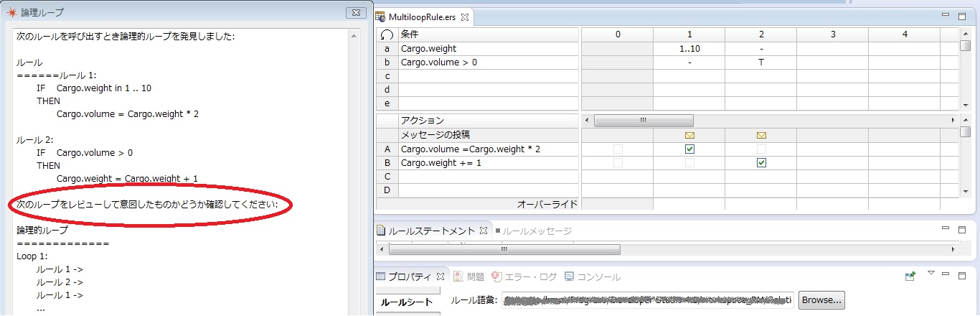The width and height of the screenshot is (980, 316).
Task: Select condition row 'Cargo.weight'
Action: point(488,49)
